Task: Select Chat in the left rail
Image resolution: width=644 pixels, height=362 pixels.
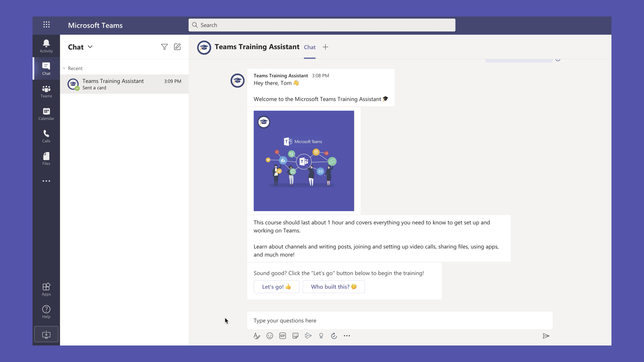Action: click(46, 68)
